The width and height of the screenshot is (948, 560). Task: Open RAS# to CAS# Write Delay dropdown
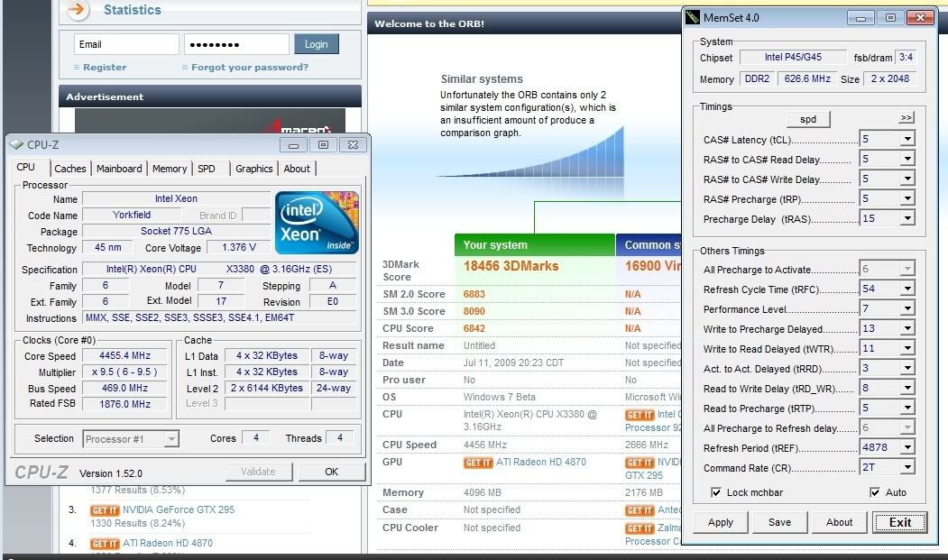click(907, 179)
